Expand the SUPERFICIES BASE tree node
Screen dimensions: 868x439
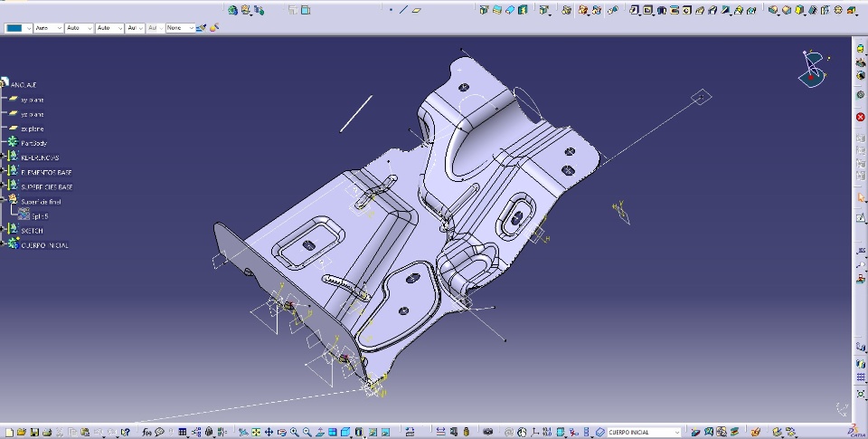(x=3, y=186)
